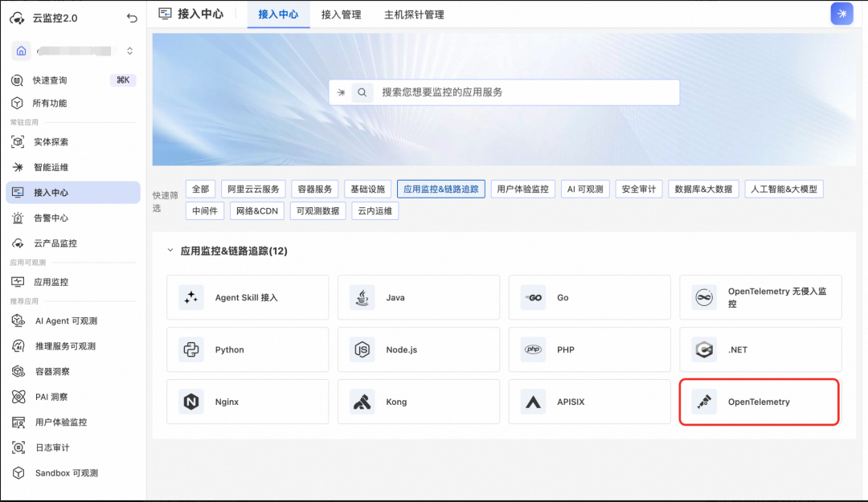This screenshot has height=502, width=868.
Task: Open the Kong integration card
Action: [x=419, y=402]
